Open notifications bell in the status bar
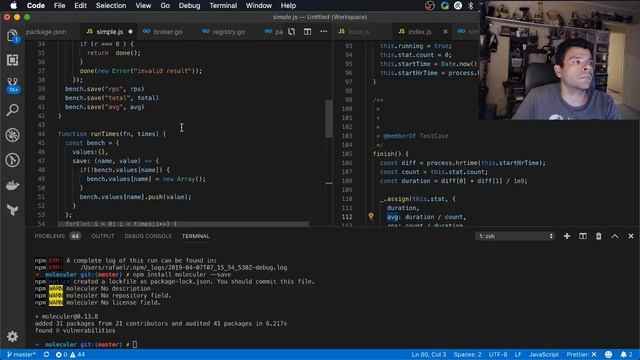640x360 pixels. click(x=627, y=354)
